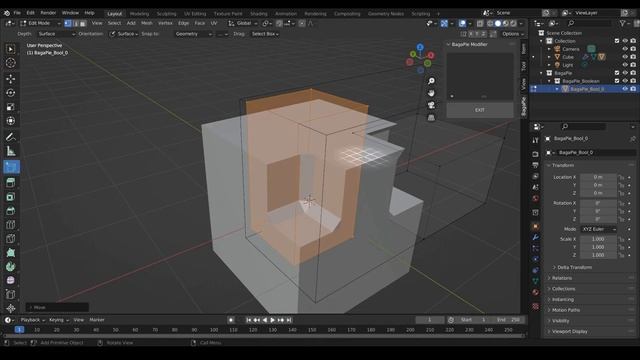Select the Smooth tool
This screenshot has height=360, width=640.
(x=11, y=280)
